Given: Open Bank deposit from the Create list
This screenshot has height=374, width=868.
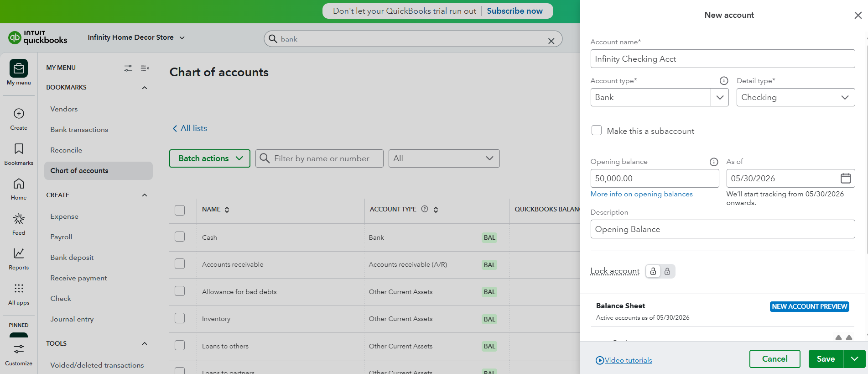Looking at the screenshot, I should pos(72,258).
